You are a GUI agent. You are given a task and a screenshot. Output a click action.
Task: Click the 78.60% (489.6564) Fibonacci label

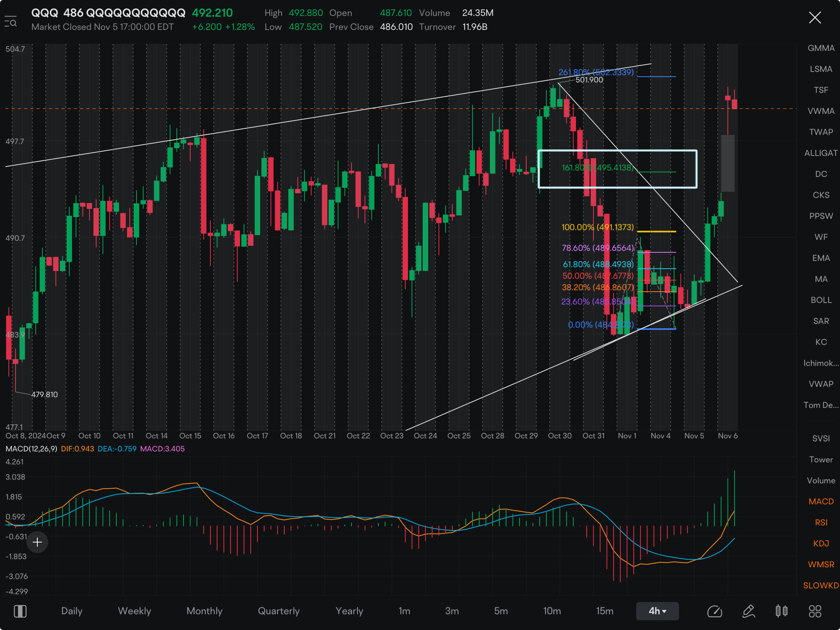[598, 248]
